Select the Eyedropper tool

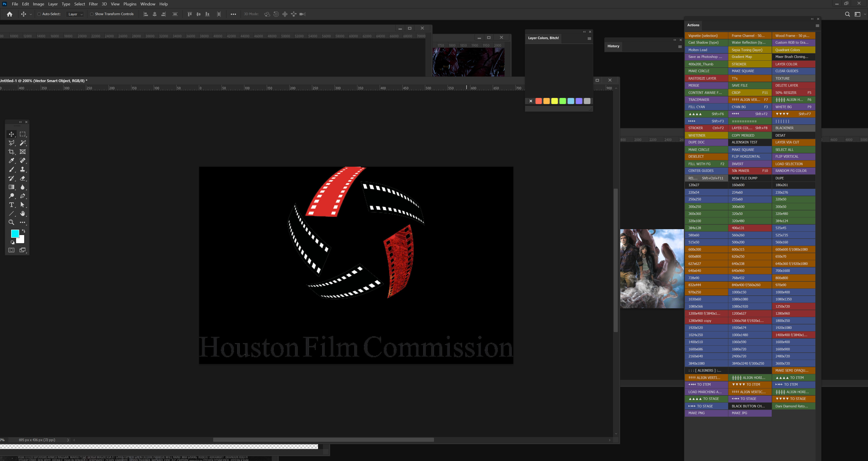12,161
